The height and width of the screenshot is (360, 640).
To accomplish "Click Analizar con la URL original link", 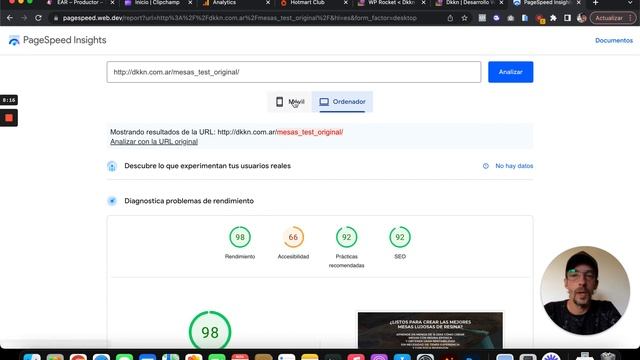I will [x=154, y=142].
